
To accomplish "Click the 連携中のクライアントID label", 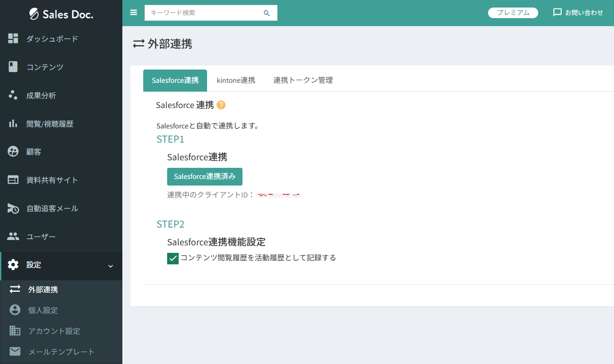I will [x=210, y=195].
